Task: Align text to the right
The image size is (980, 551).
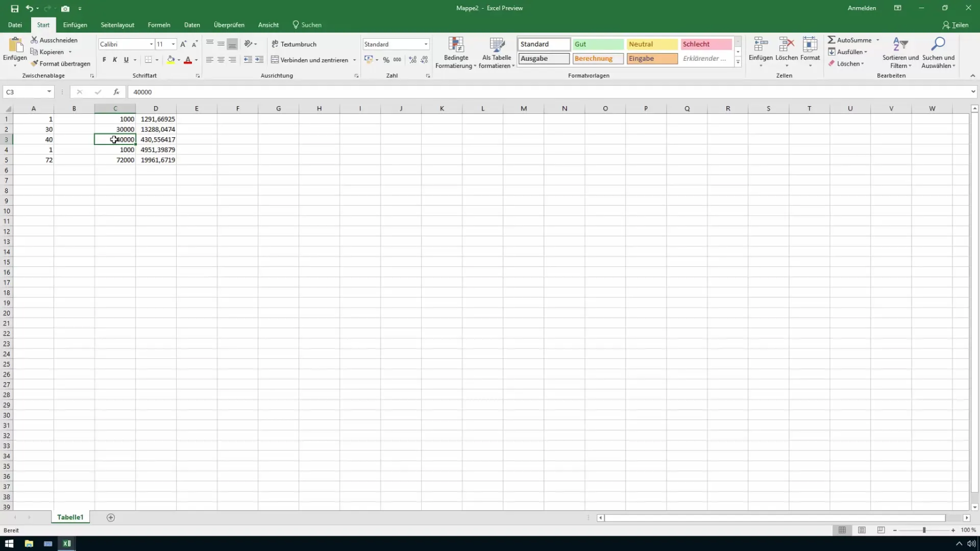Action: (x=232, y=60)
